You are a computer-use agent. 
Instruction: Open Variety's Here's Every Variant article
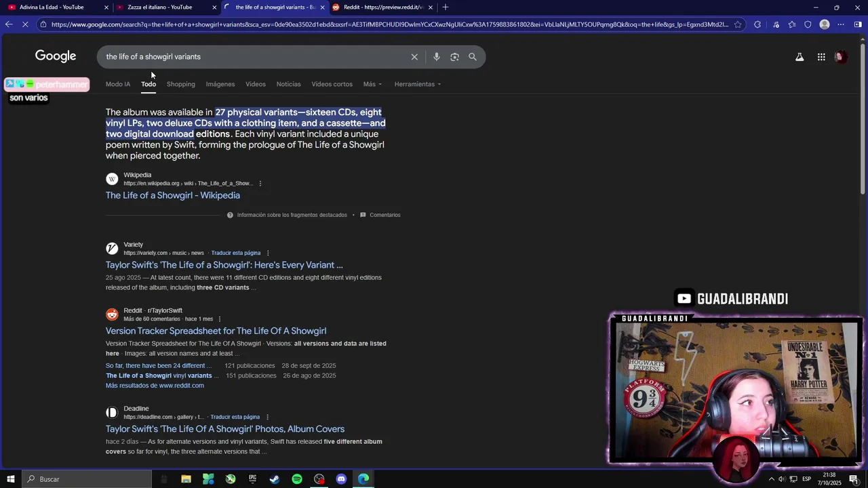click(224, 265)
